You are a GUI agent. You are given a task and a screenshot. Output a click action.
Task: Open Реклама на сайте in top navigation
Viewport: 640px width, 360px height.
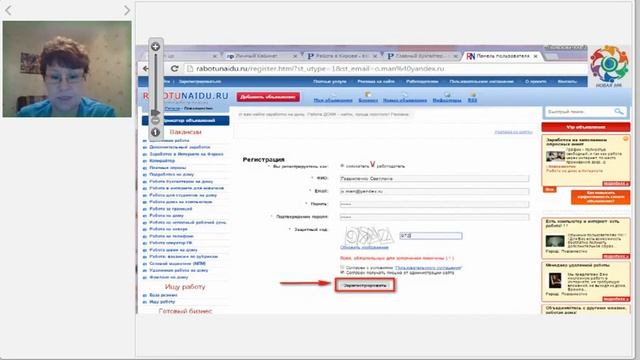pyautogui.click(x=376, y=82)
